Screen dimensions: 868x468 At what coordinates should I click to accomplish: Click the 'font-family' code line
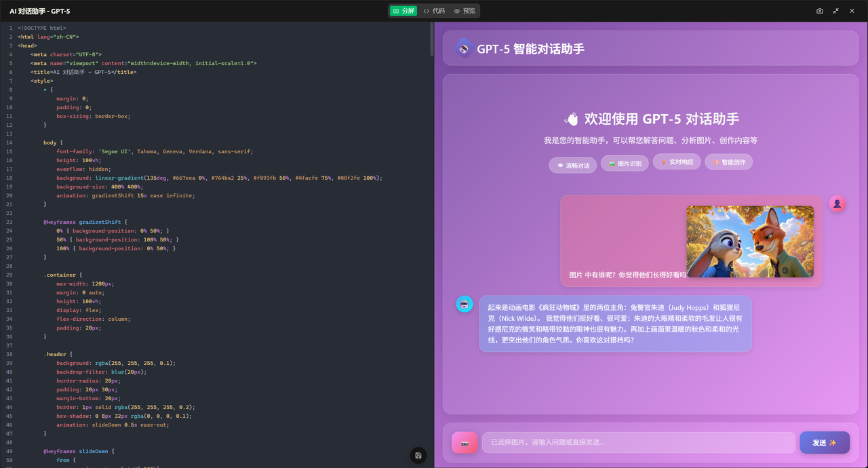pos(155,151)
